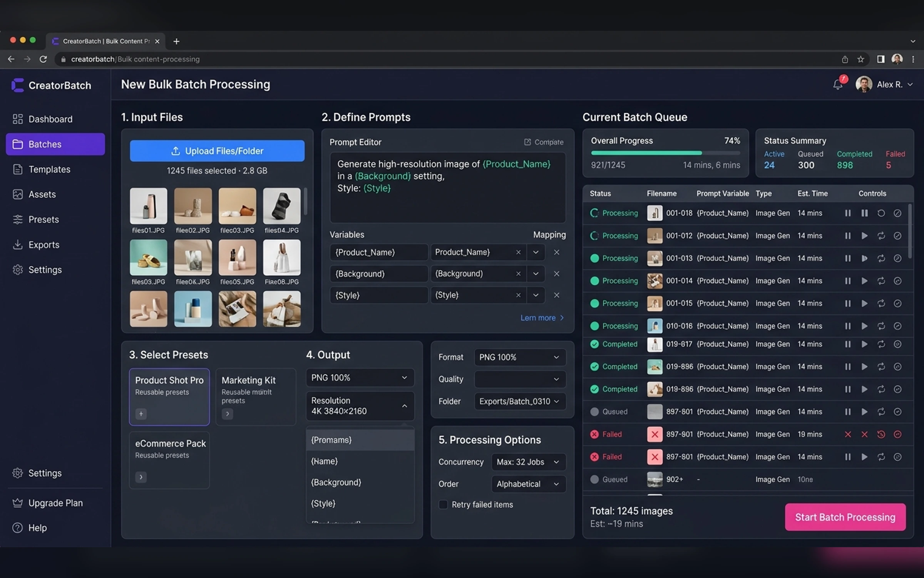Pause the 001-012 queue item
Screen dimensions: 924x578
[848, 236]
